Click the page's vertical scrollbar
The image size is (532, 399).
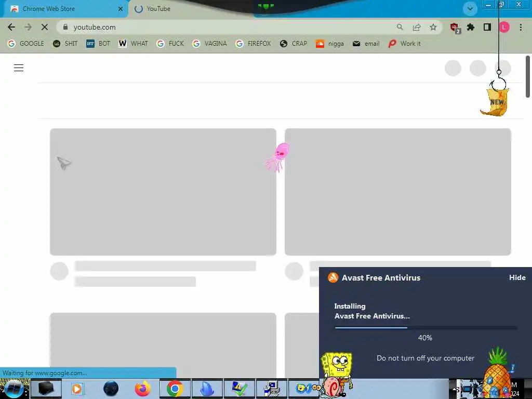click(x=528, y=76)
